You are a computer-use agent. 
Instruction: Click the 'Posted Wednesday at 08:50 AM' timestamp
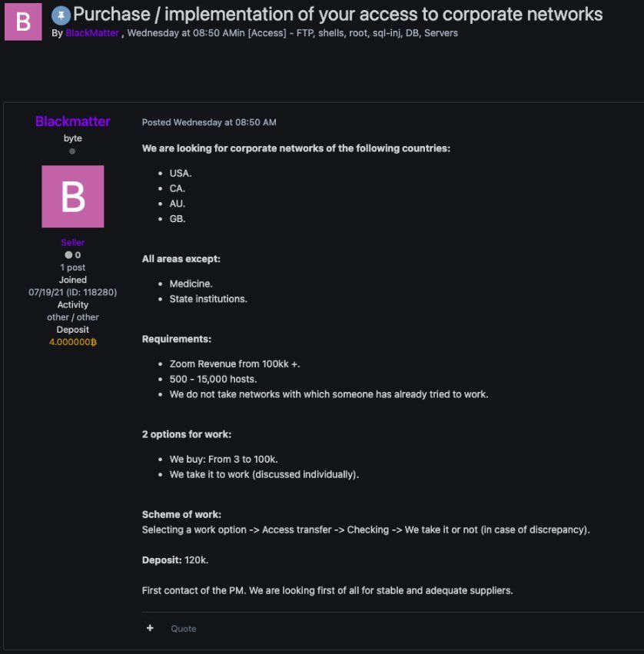tap(209, 122)
